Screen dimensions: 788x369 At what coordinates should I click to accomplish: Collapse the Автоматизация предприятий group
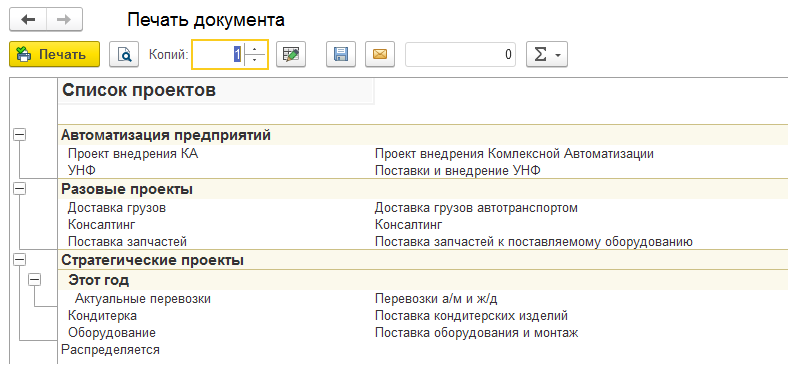[x=20, y=135]
